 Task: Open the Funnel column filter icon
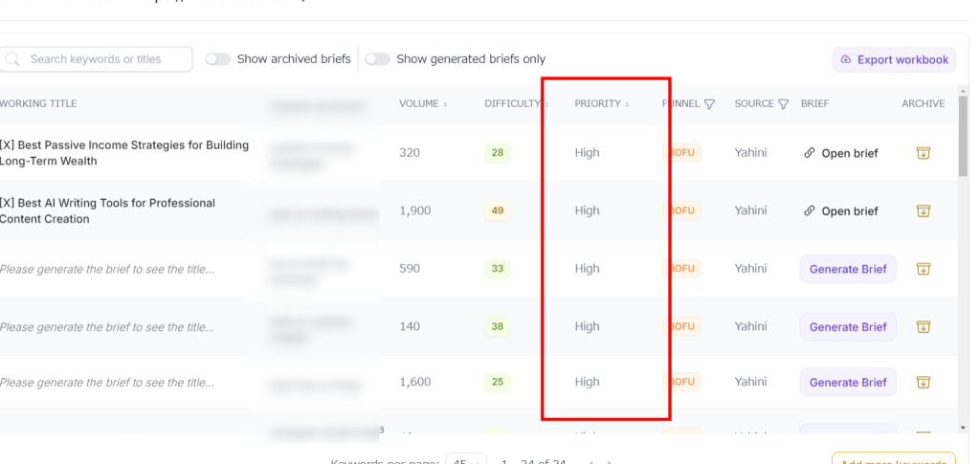(709, 104)
